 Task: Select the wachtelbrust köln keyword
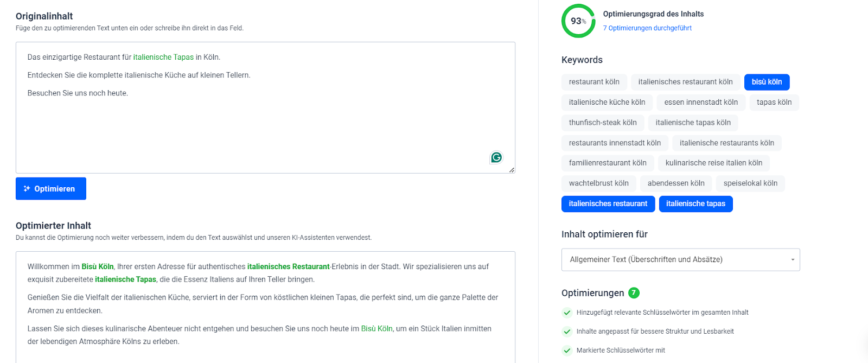pos(599,183)
